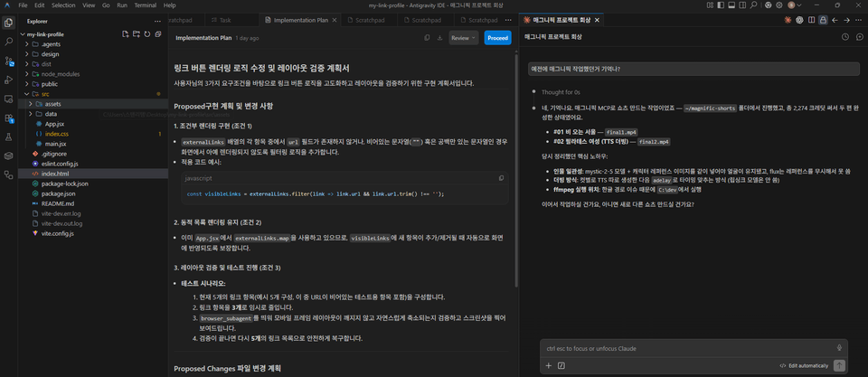This screenshot has height=377, width=868.
Task: Open the Run and Debug view
Action: pos(8,80)
